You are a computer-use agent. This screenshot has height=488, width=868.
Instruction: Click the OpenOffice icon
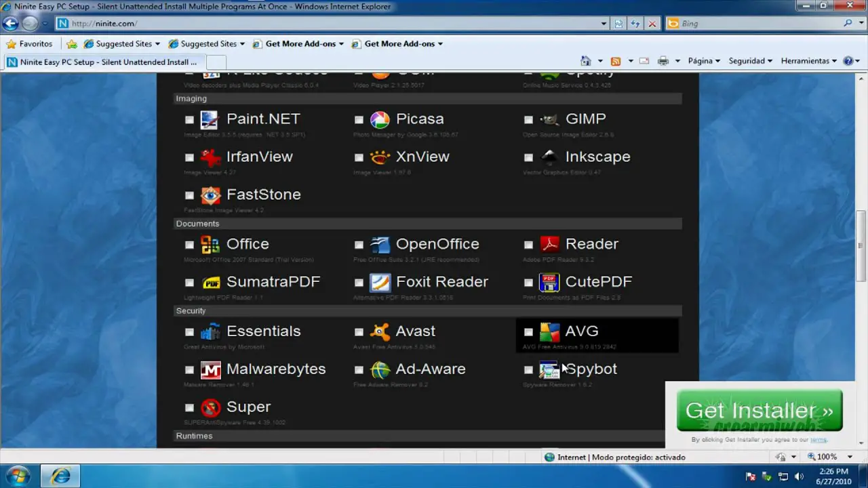380,245
